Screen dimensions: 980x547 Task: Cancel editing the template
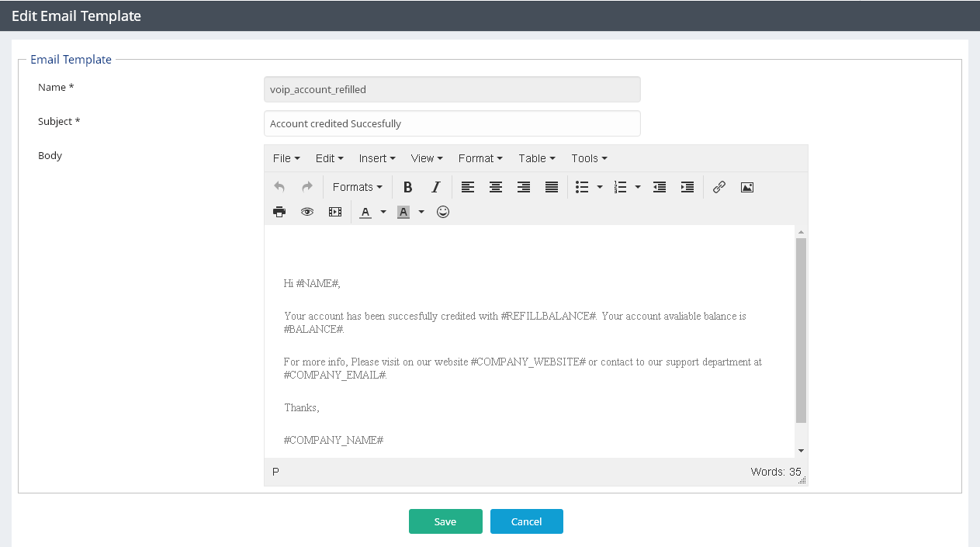(x=527, y=521)
